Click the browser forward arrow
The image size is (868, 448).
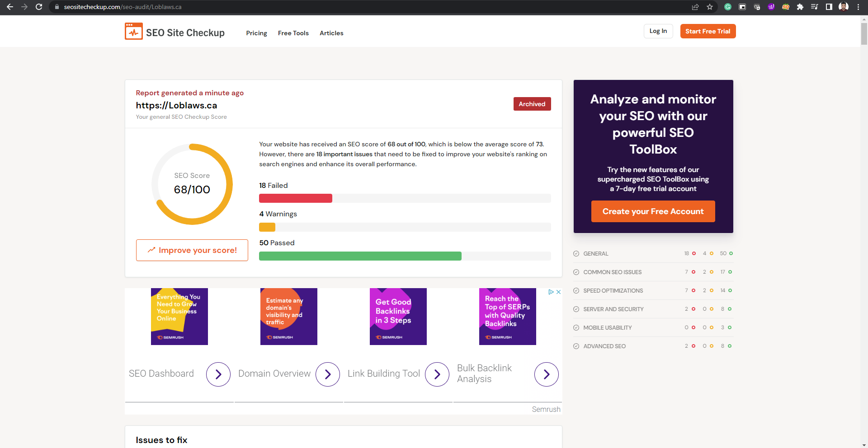click(24, 7)
